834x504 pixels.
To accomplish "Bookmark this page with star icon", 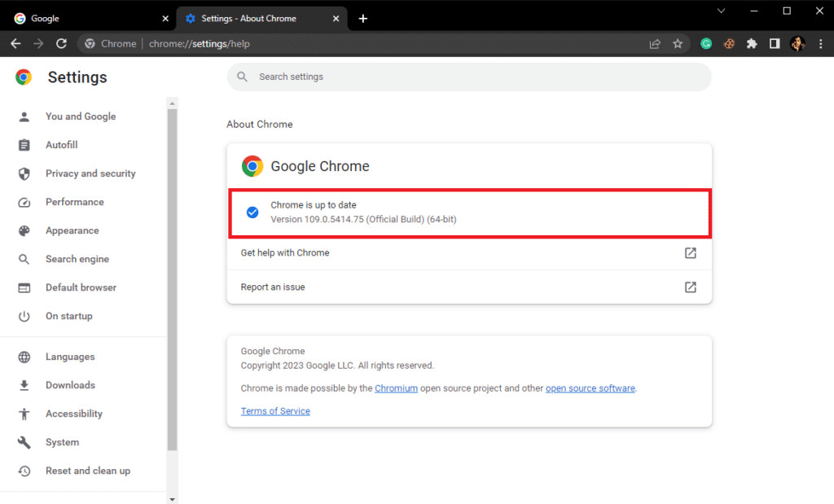I will pyautogui.click(x=678, y=44).
